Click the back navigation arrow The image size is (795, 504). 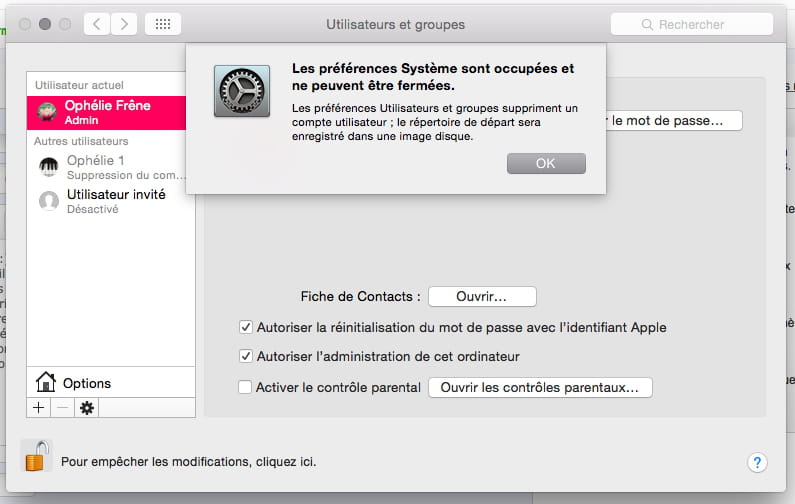(97, 24)
